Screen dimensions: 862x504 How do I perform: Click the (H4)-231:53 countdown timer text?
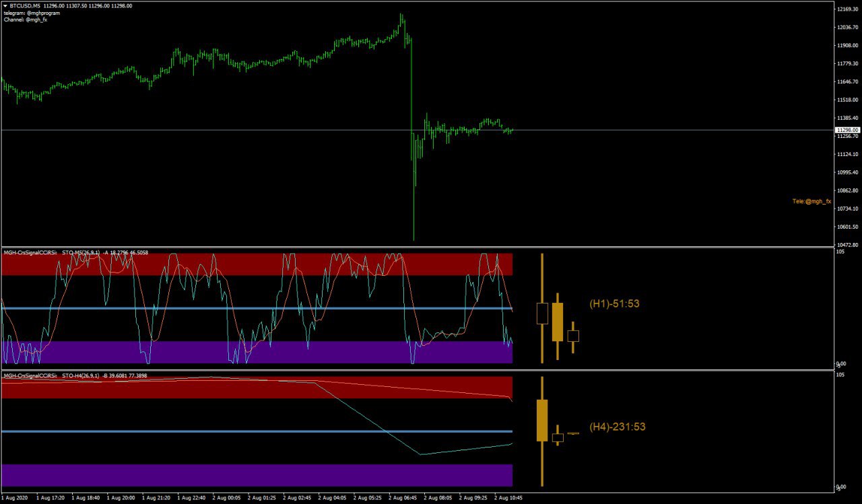(x=618, y=427)
